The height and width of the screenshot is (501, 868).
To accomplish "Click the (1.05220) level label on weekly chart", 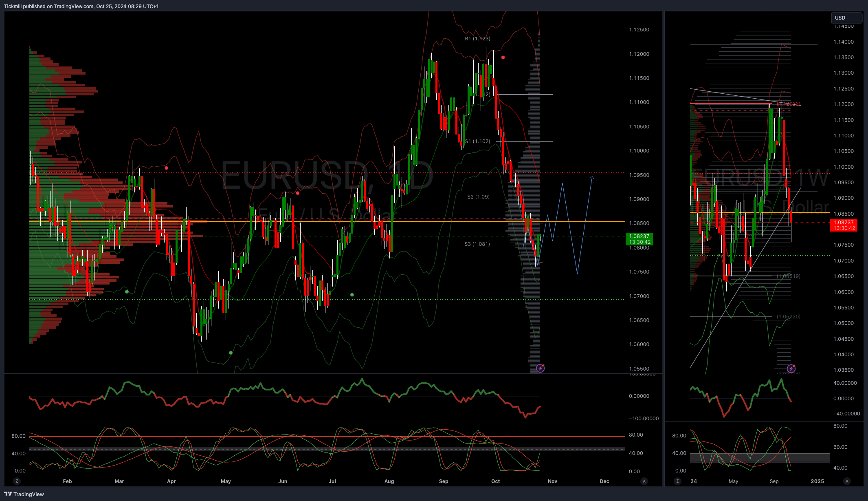I will [x=788, y=317].
